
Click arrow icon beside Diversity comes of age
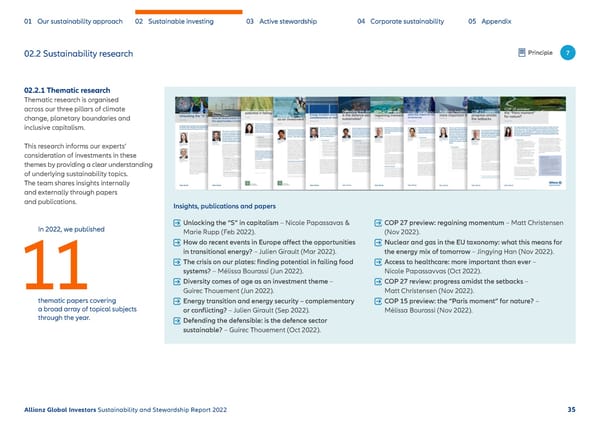click(177, 282)
